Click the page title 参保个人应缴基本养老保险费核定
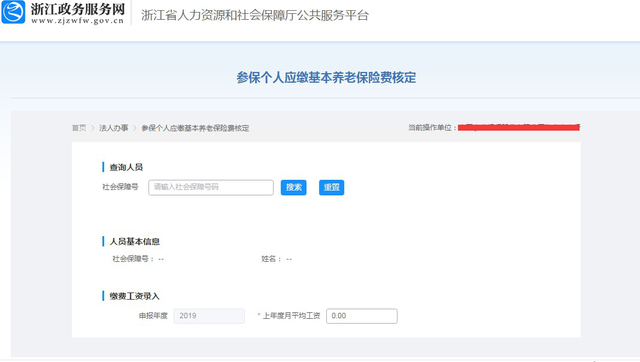640x362 pixels. 326,78
